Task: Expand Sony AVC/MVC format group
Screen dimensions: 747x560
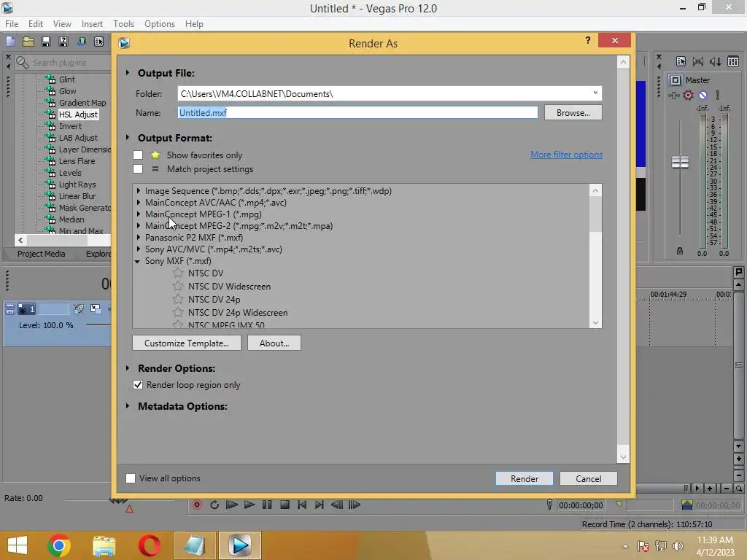Action: [x=138, y=249]
